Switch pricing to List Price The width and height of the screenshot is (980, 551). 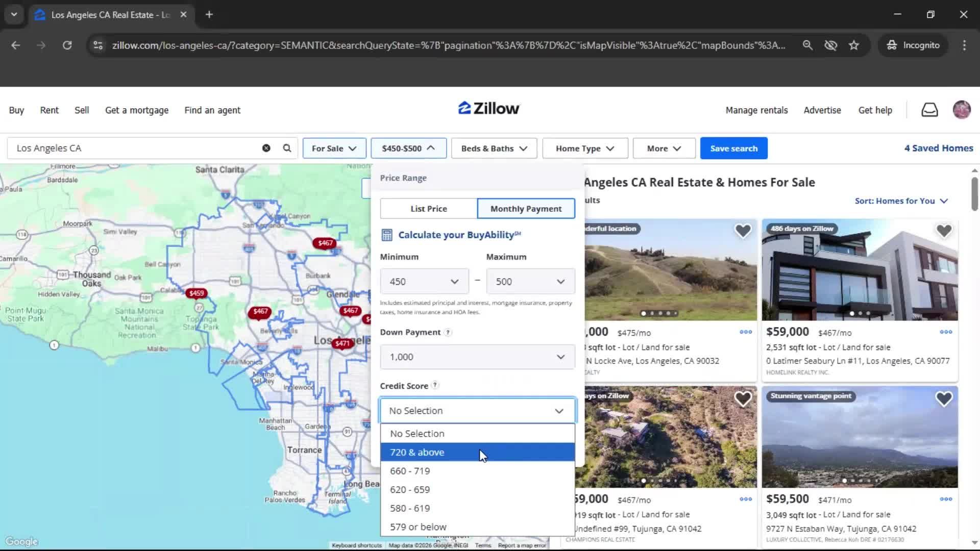[x=428, y=208]
